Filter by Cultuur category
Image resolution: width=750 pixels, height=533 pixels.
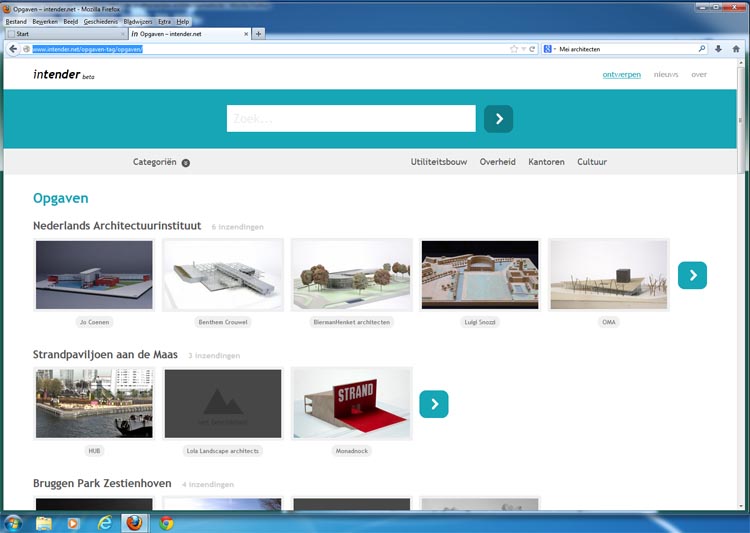pos(592,162)
